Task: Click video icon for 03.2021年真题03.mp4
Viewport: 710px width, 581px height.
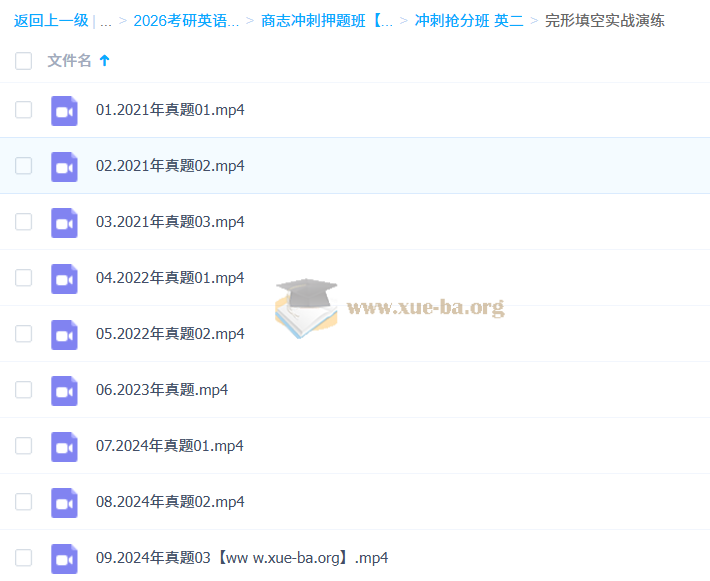Action: click(x=65, y=222)
